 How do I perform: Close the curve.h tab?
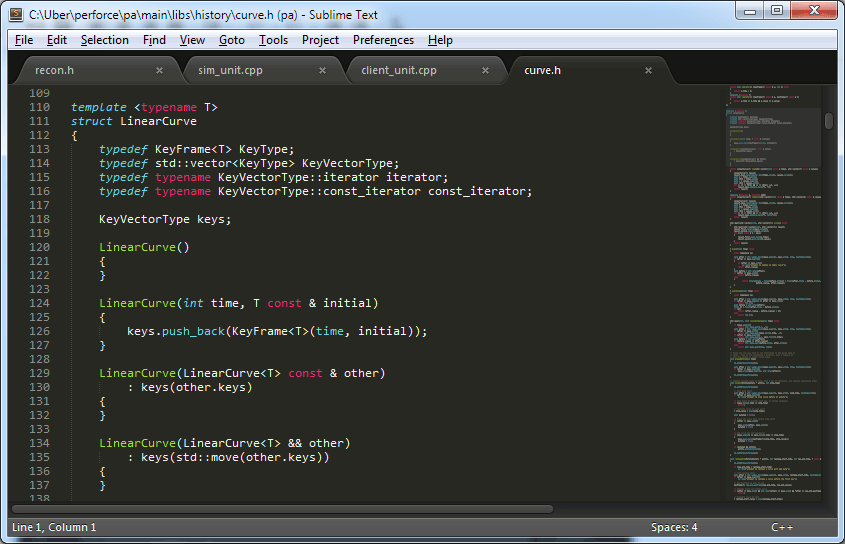pos(648,71)
